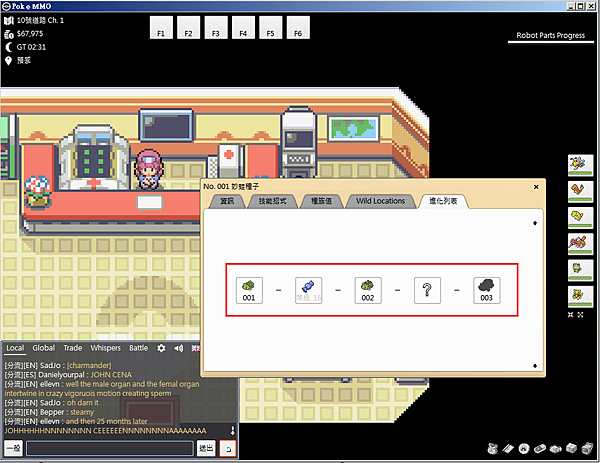Click the F1 hotkey slot
The width and height of the screenshot is (600, 463).
point(161,27)
